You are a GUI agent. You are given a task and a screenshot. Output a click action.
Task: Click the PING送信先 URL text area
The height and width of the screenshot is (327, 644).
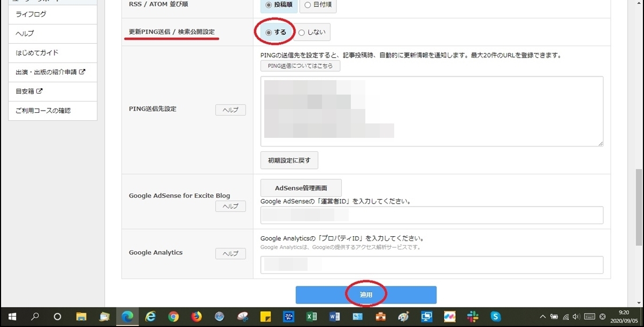[x=431, y=111]
